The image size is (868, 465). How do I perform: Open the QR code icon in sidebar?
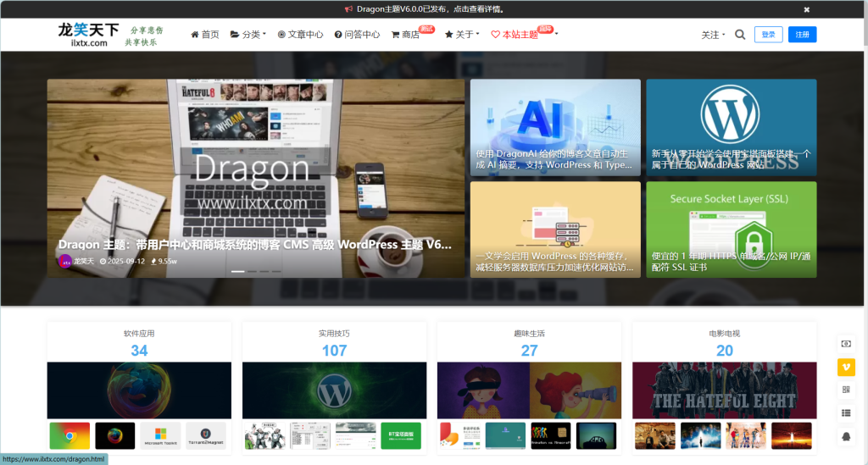[845, 390]
